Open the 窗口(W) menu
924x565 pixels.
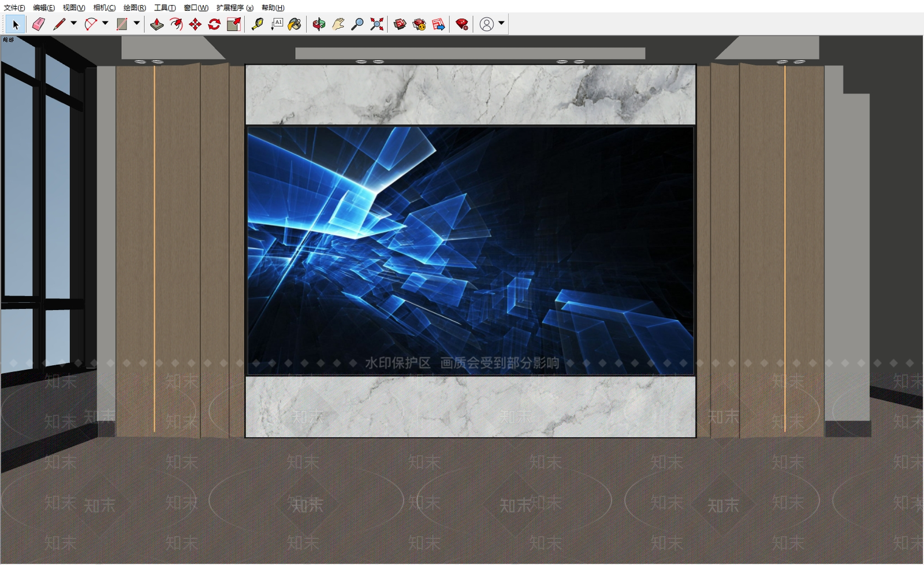(x=196, y=8)
